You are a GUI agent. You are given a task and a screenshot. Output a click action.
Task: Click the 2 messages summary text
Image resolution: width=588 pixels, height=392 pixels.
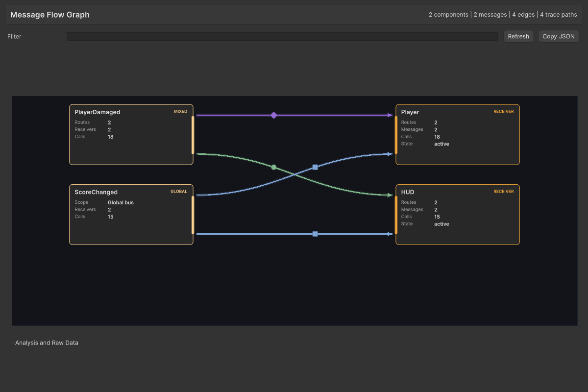pos(490,15)
